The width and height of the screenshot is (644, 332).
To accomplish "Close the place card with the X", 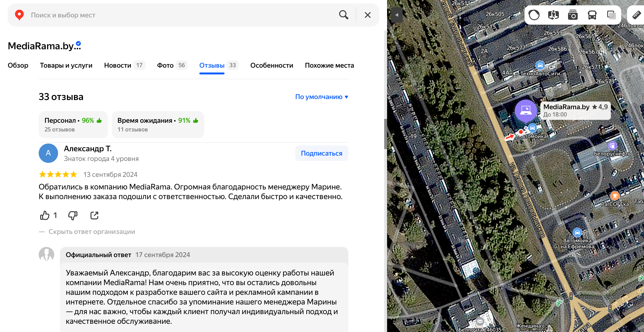I will click(367, 15).
